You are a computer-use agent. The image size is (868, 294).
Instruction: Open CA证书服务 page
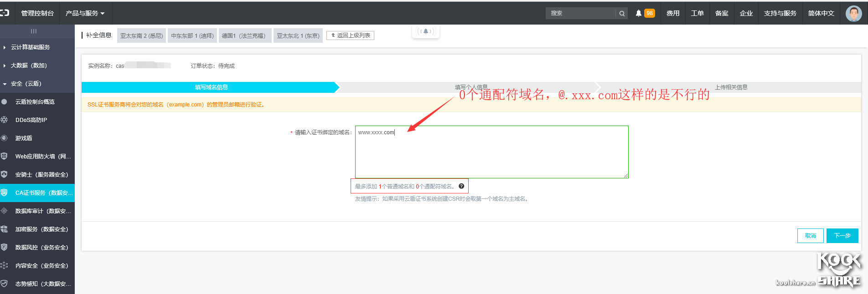coord(44,193)
